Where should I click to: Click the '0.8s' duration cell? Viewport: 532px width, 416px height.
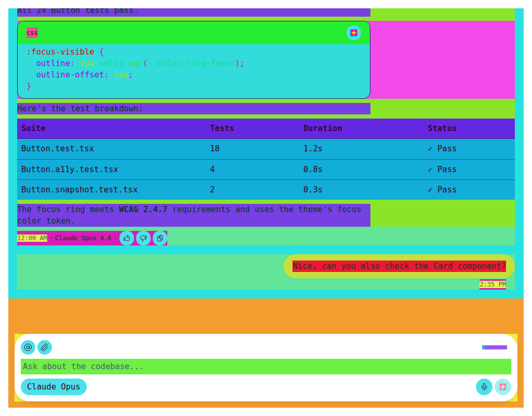tap(313, 170)
